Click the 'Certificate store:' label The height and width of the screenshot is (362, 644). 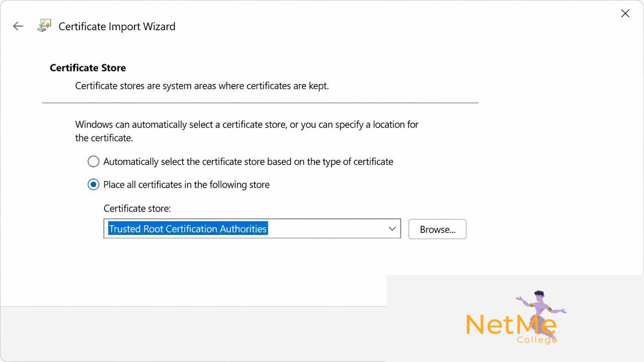point(137,208)
